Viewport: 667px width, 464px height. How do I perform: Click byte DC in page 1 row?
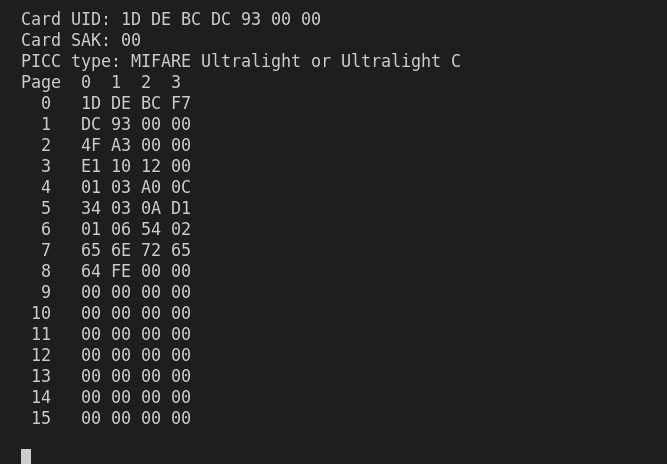tap(91, 124)
